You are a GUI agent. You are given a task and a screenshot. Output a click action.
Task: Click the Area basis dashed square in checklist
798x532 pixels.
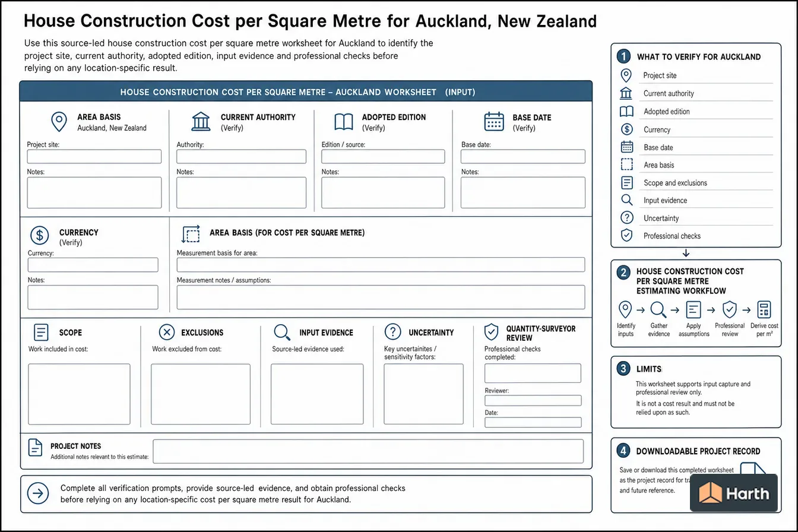626,165
